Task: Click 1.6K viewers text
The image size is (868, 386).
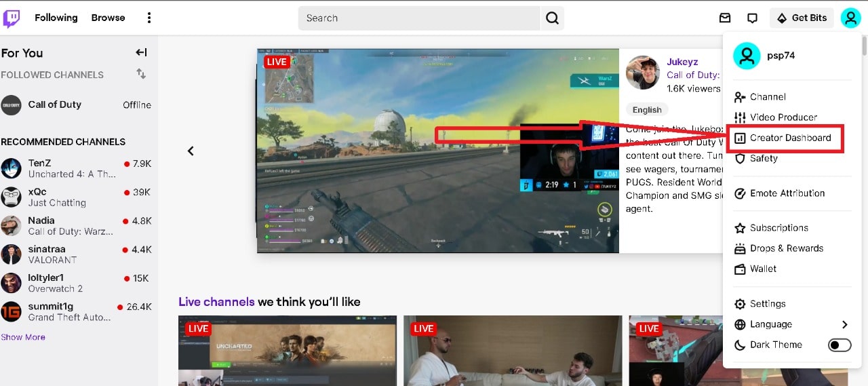Action: [694, 88]
